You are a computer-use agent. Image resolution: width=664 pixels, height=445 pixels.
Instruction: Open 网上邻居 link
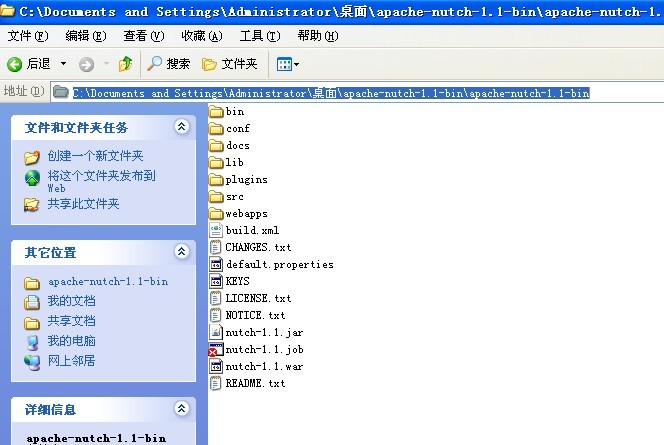click(x=72, y=361)
